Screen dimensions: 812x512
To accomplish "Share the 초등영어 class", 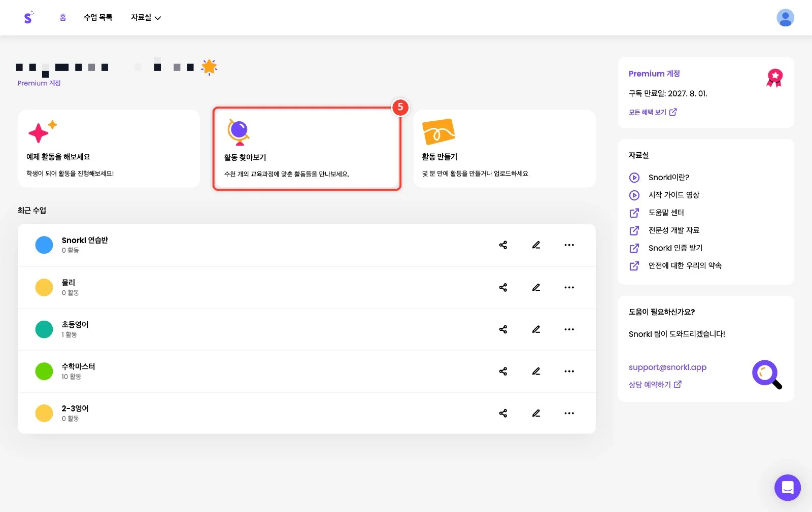I will click(x=503, y=329).
